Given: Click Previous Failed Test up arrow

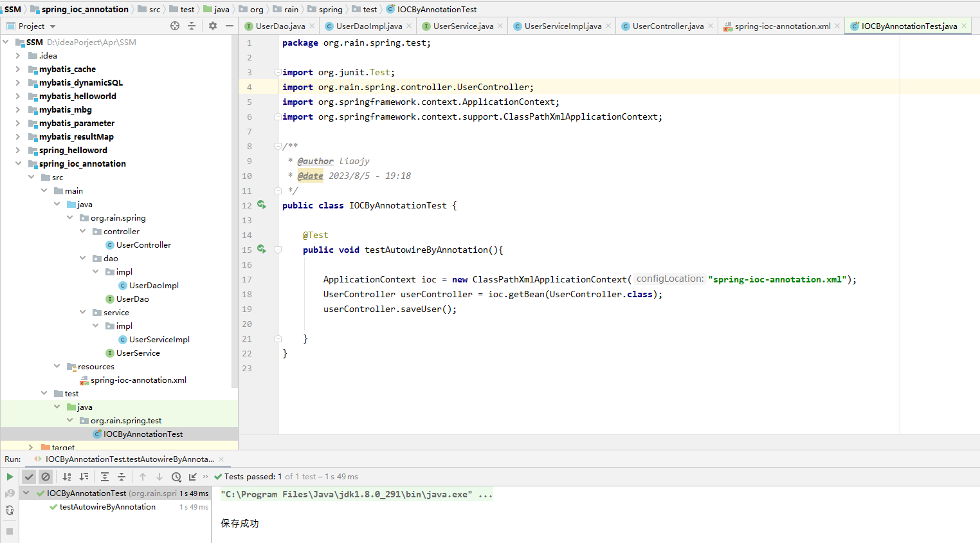Looking at the screenshot, I should click(x=143, y=477).
